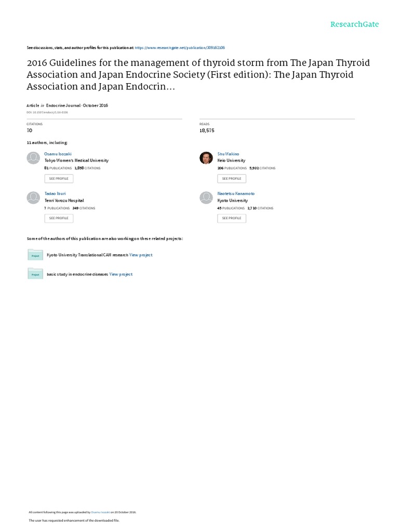Open Tadao Iburi author name link
This screenshot has width=399, height=532.
(54, 194)
